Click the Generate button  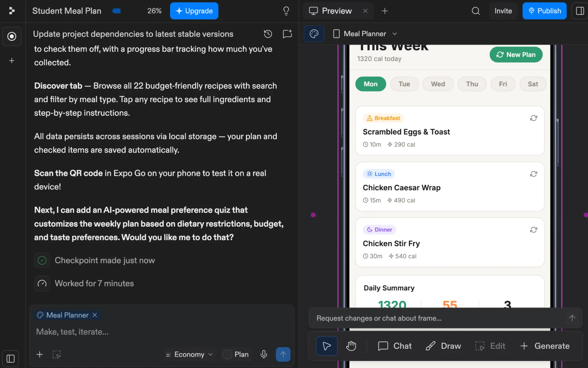coord(545,346)
